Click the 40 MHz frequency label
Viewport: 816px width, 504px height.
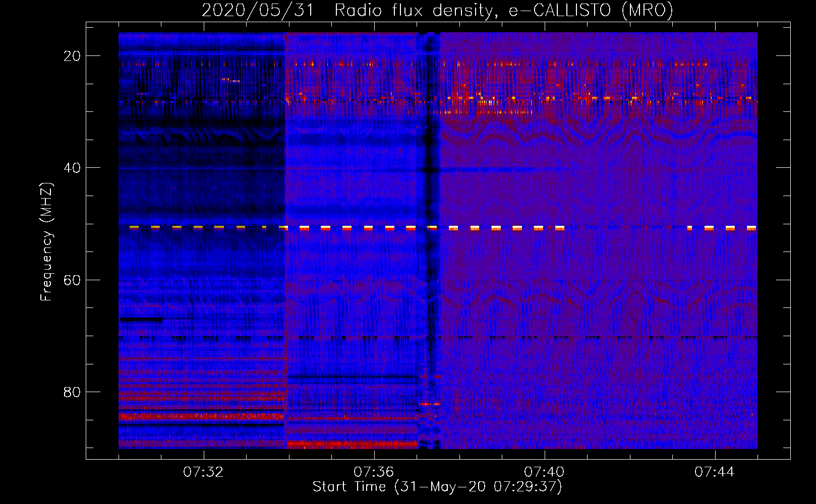click(72, 168)
